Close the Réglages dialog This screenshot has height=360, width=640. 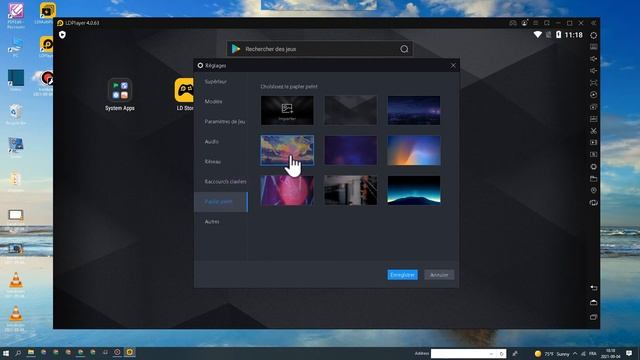453,66
